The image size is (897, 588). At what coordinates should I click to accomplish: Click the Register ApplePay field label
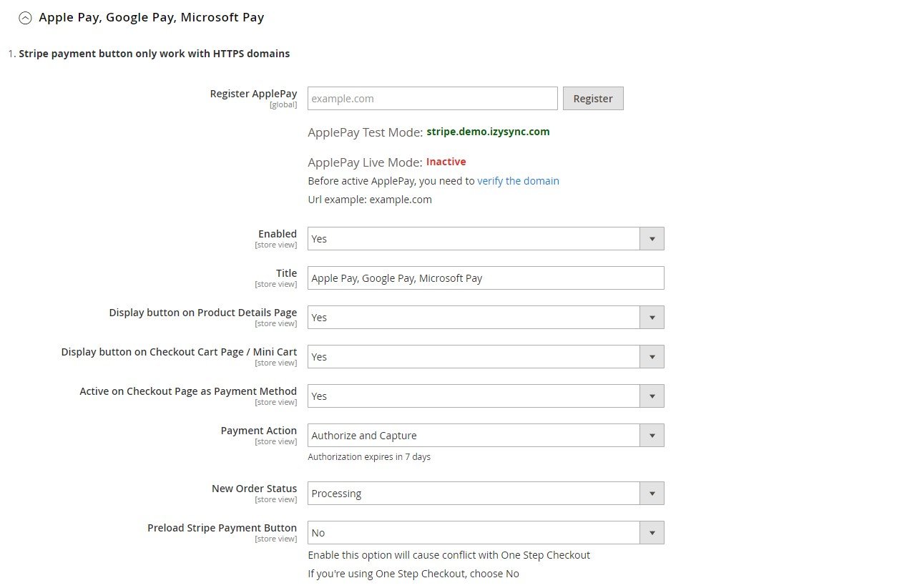point(253,94)
